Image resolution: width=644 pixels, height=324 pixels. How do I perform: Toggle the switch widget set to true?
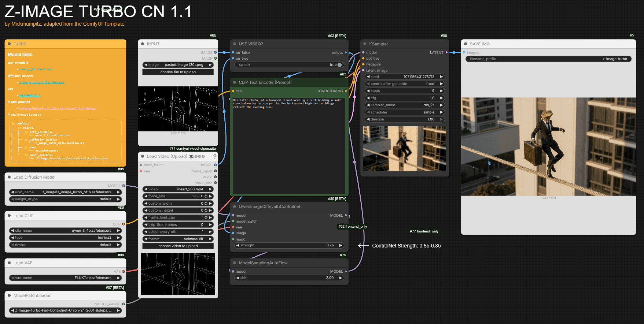[289, 65]
